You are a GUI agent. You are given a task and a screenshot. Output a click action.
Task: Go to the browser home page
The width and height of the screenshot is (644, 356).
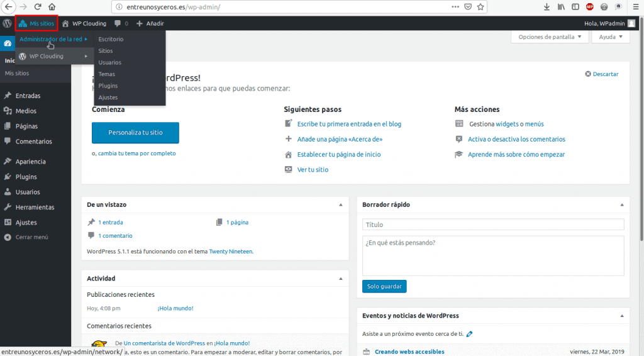tap(52, 6)
